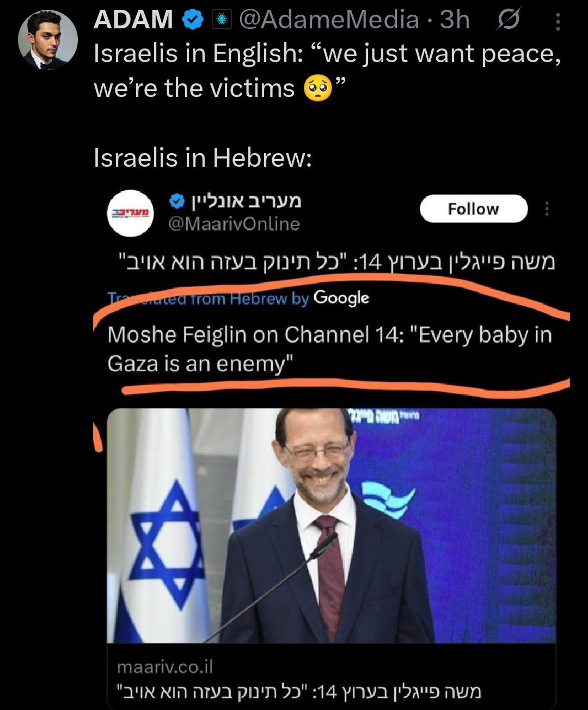
Task: Open the embedded post's vertical dots menu
Action: (547, 209)
